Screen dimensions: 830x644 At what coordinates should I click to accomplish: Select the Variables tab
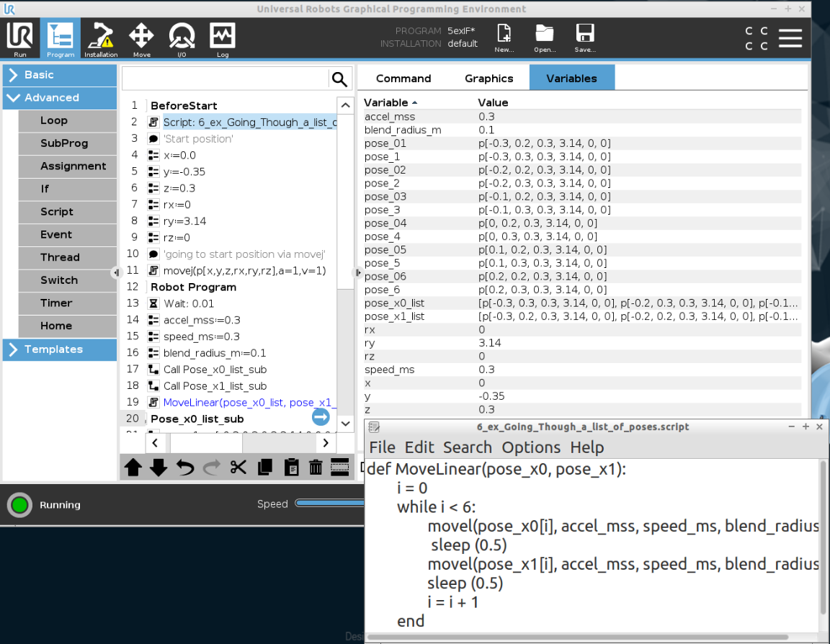[x=571, y=79]
